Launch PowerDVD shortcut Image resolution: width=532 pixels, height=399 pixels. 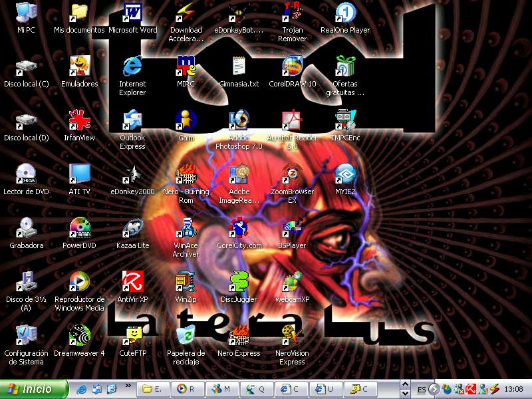tap(79, 228)
